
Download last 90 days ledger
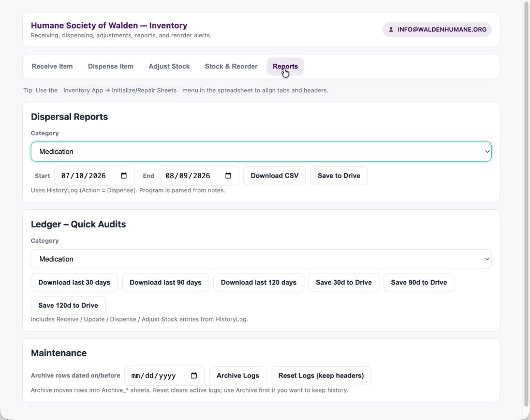[x=165, y=282]
